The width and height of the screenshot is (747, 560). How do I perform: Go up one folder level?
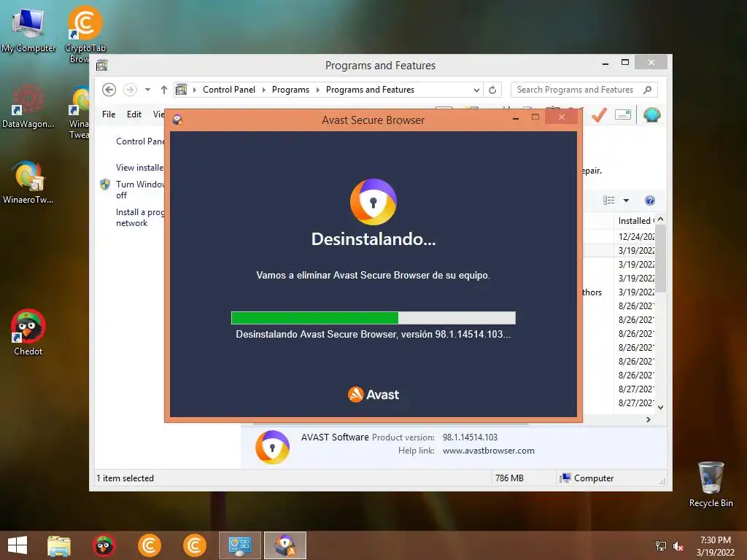(164, 90)
